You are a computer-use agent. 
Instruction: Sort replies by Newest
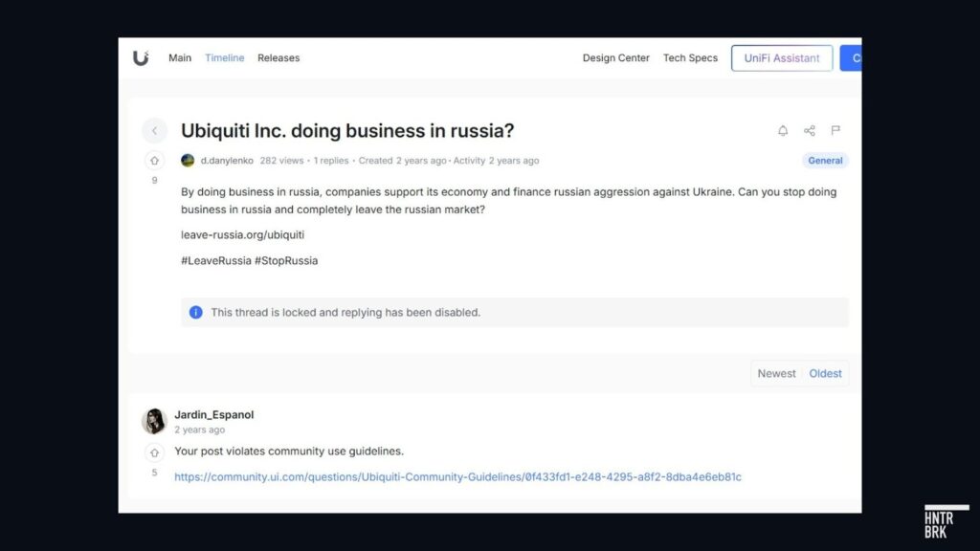tap(776, 374)
